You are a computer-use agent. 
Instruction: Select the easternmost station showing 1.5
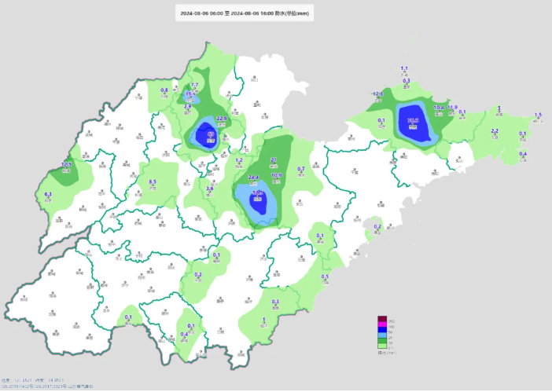[538, 119]
